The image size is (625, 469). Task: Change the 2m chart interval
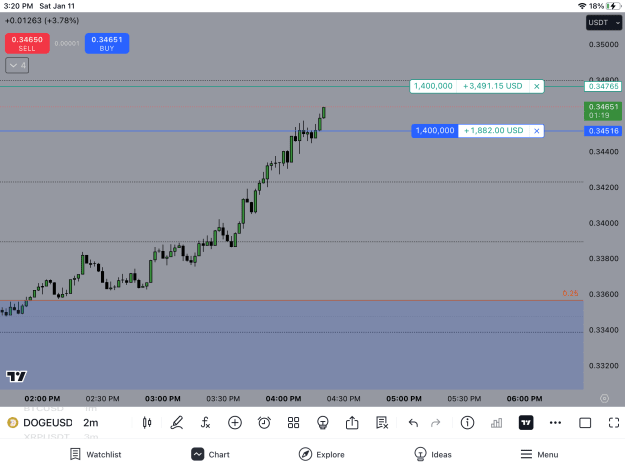tap(90, 423)
